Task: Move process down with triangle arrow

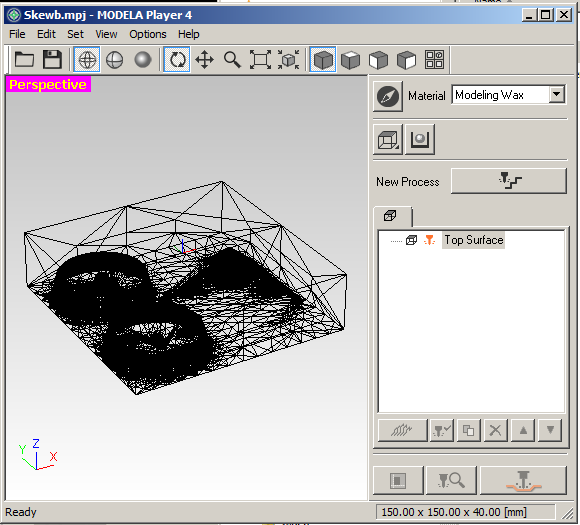Action: [550, 430]
